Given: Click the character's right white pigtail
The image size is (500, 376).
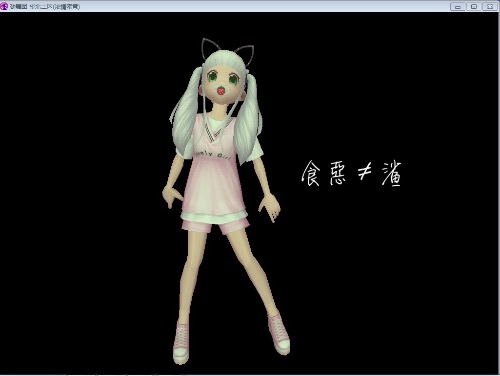Looking at the screenshot, I should (248, 123).
